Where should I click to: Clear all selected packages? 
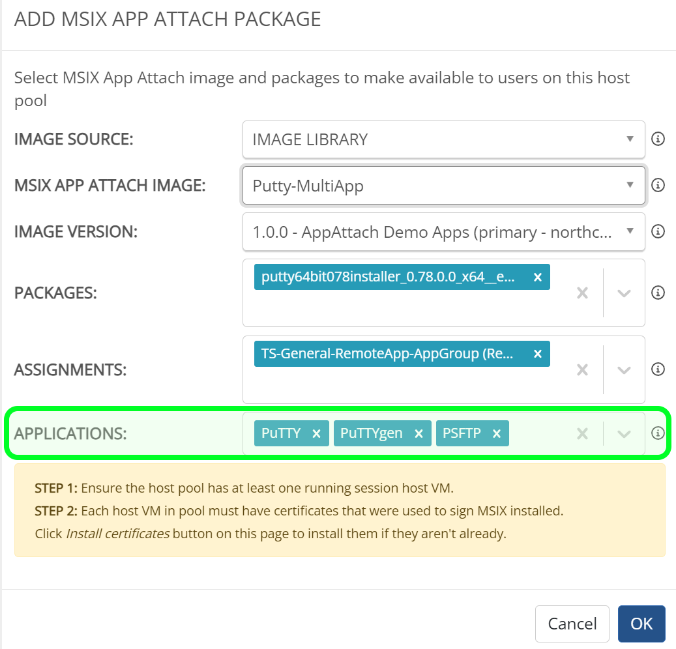click(x=582, y=293)
